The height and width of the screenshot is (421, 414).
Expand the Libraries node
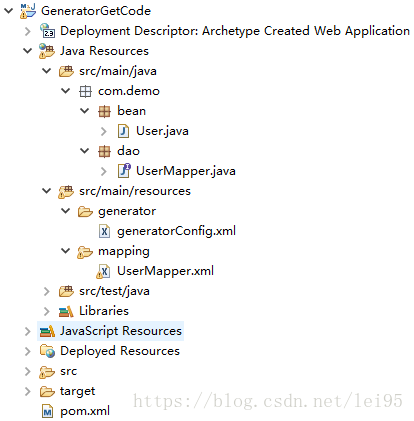coord(47,311)
